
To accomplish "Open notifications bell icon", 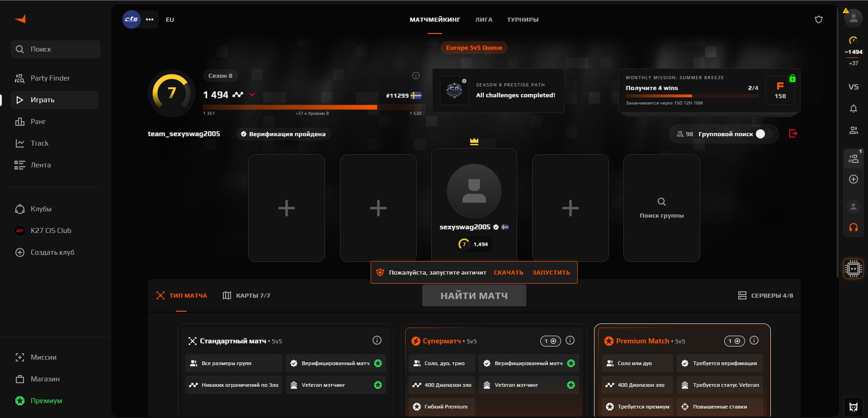I will tap(854, 109).
